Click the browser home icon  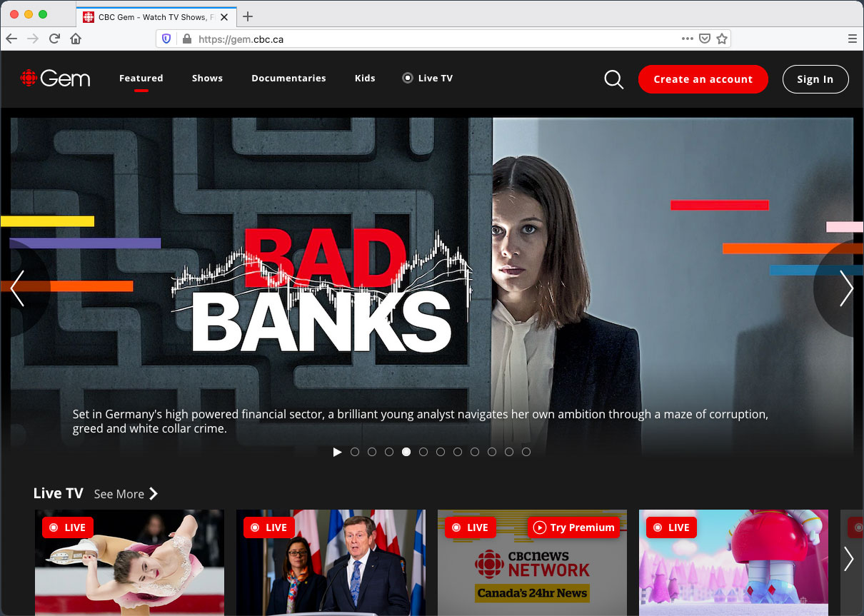(76, 39)
